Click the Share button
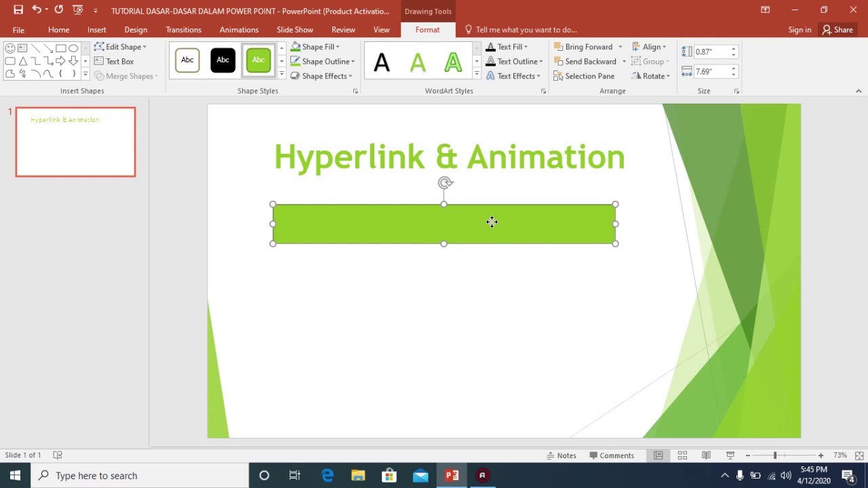The image size is (868, 488). (x=837, y=30)
